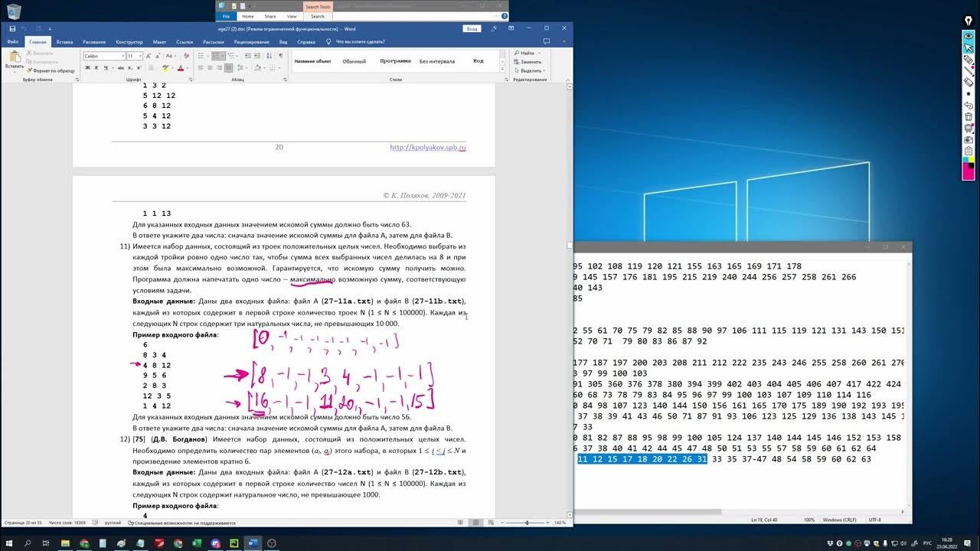Clear all formatting with the eraser A icon
This screenshot has height=551, width=980.
186,56
